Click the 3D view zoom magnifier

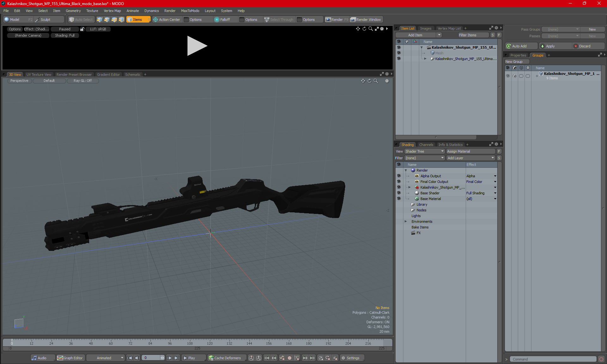(x=376, y=81)
